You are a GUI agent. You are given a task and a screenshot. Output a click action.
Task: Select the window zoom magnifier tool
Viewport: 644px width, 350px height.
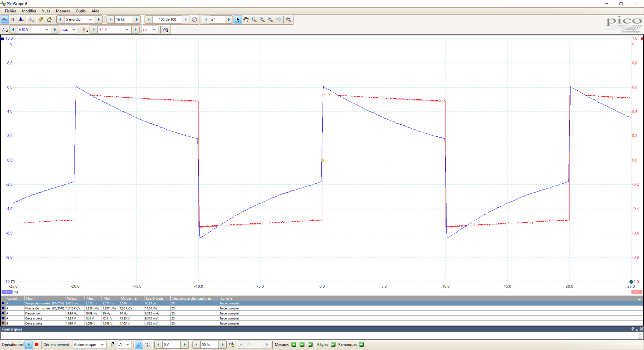254,20
